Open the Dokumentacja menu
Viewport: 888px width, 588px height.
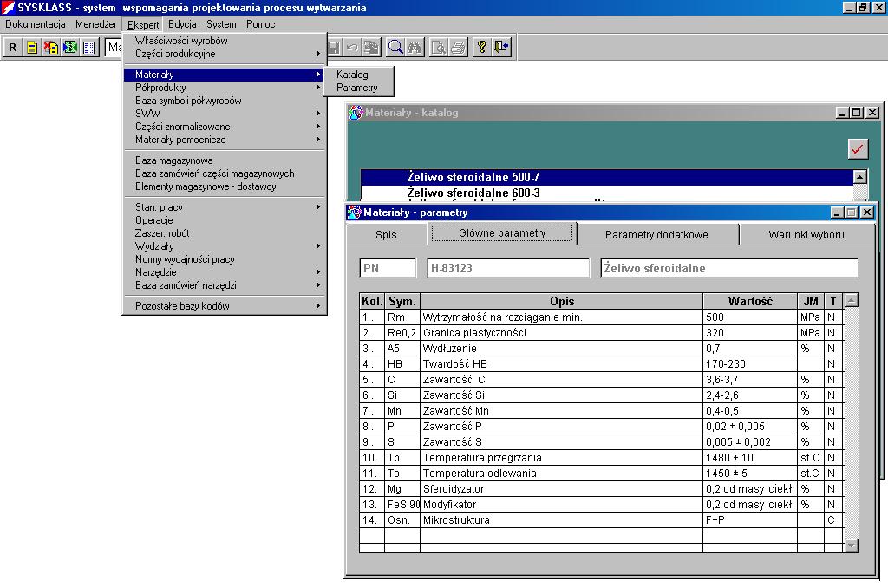(x=35, y=24)
